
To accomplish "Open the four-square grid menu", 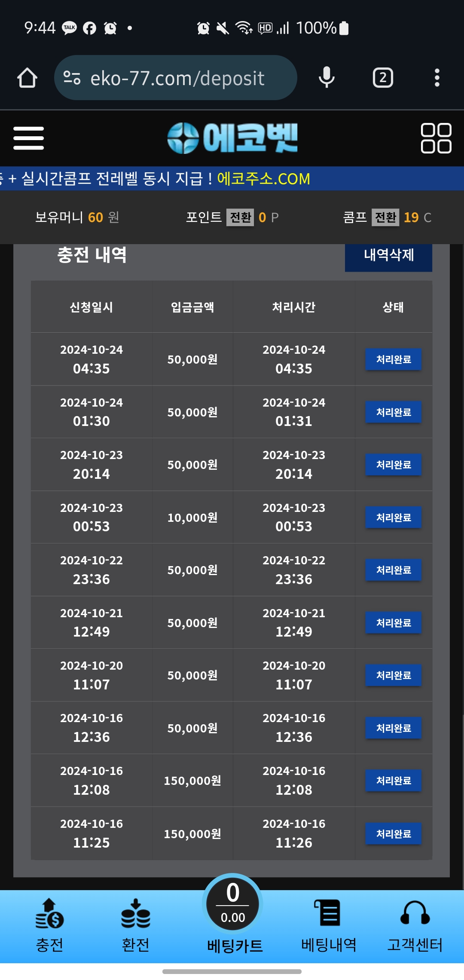I will point(436,138).
